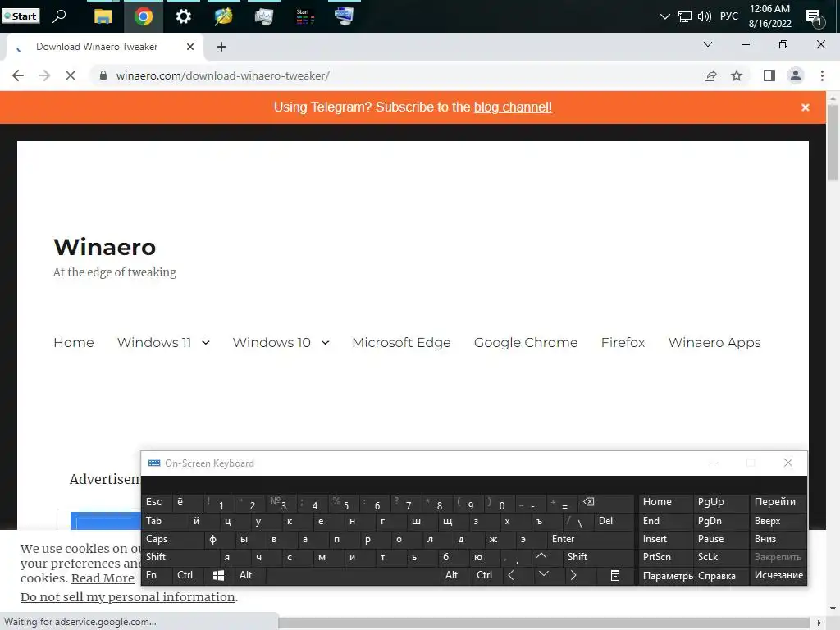Open keyboard Параметры options key
This screenshot has height=630, width=840.
(664, 576)
